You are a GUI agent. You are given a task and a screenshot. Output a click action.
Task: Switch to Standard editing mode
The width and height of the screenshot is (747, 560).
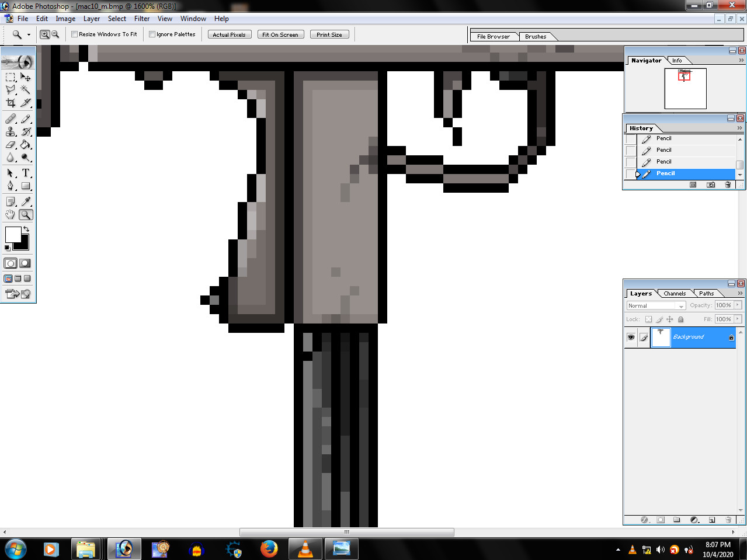click(x=11, y=263)
